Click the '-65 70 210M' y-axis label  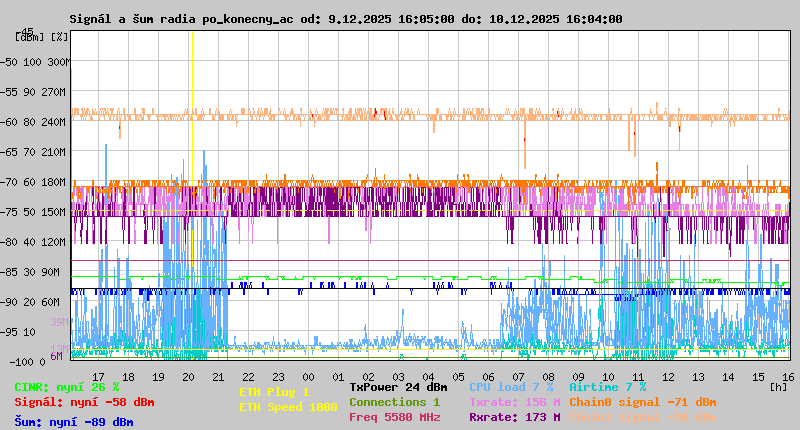tap(33, 152)
